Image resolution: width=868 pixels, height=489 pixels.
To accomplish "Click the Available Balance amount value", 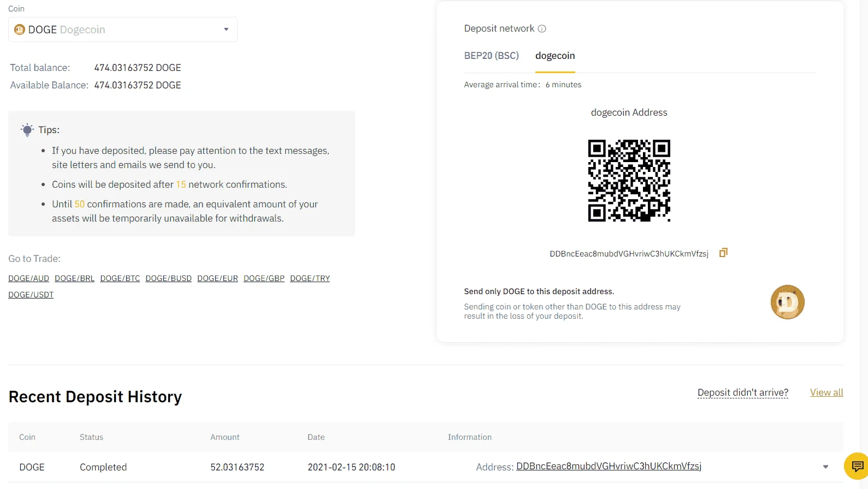I will [x=138, y=85].
